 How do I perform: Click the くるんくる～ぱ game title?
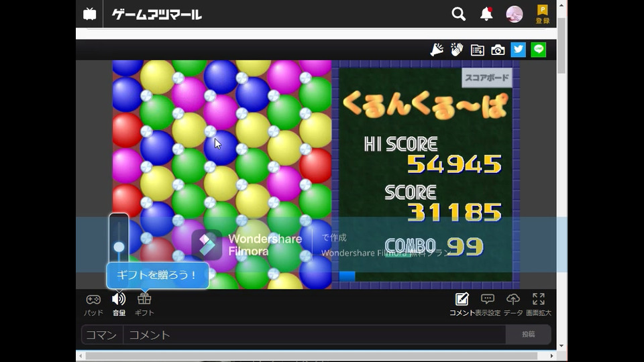425,107
